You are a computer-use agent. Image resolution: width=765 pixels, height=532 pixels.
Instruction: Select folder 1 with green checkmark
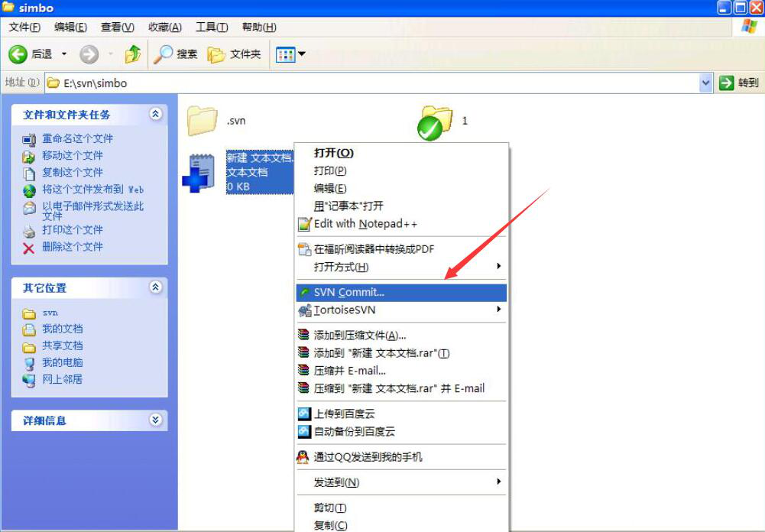coord(435,122)
